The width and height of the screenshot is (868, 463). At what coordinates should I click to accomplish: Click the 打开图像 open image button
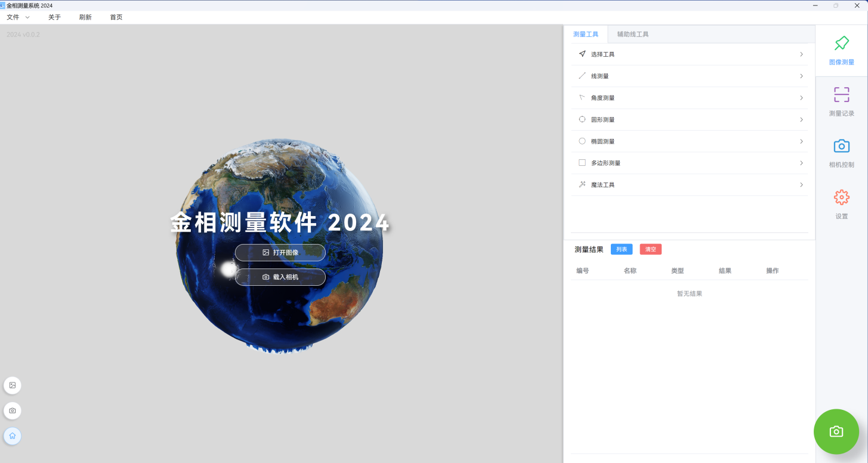click(x=280, y=252)
